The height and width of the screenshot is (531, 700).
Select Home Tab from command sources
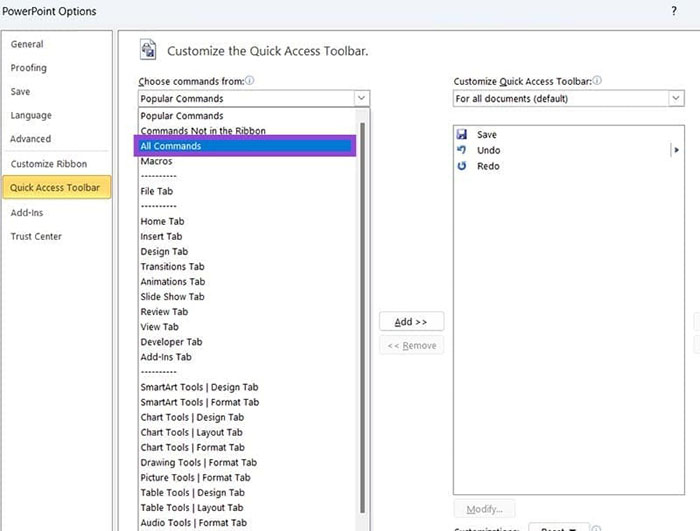point(162,221)
